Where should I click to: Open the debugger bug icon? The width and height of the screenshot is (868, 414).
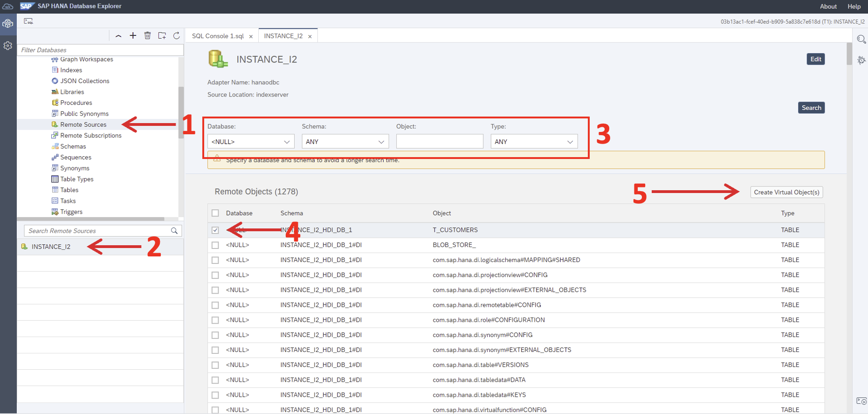pyautogui.click(x=861, y=60)
